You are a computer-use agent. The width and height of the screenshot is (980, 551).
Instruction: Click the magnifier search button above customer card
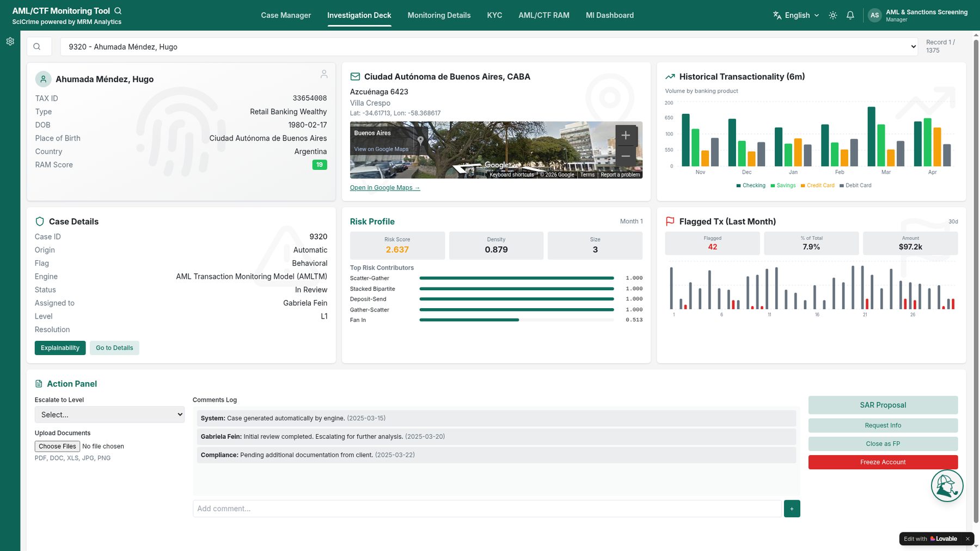39,47
